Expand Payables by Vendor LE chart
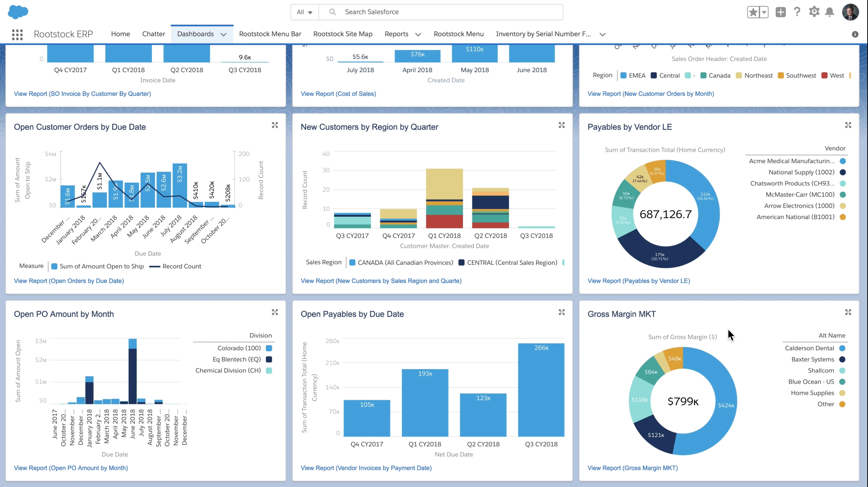The height and width of the screenshot is (487, 868). coord(848,125)
